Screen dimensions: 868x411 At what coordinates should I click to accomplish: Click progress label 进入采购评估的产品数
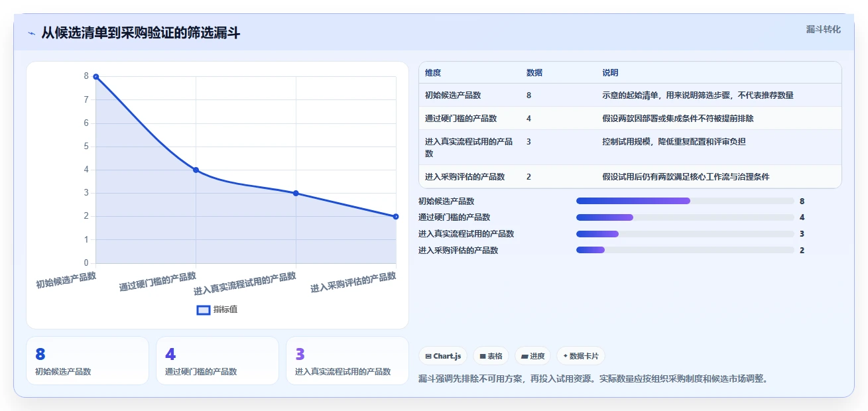(458, 251)
